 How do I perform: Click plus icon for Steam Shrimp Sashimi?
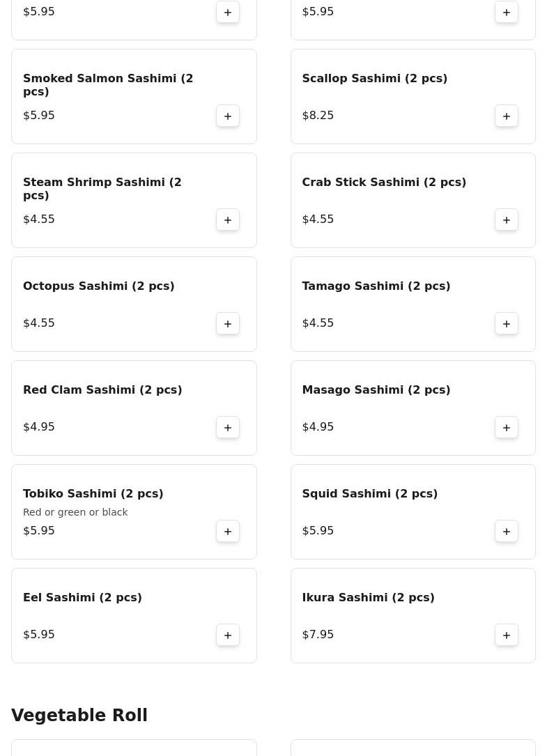228,219
